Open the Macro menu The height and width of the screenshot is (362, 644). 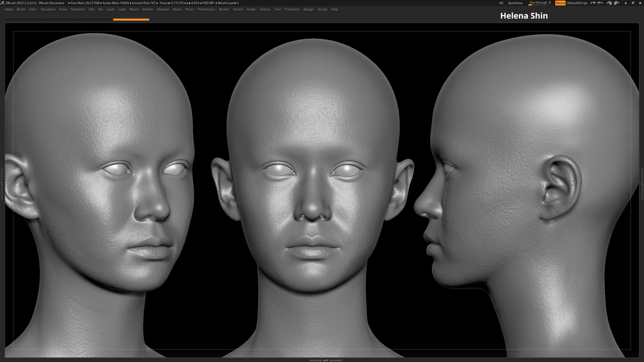(134, 9)
